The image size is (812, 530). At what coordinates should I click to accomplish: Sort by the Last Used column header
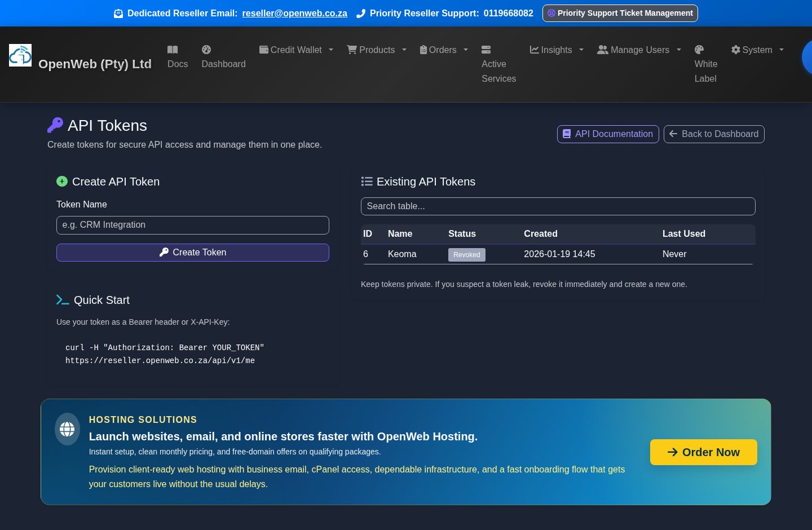684,234
